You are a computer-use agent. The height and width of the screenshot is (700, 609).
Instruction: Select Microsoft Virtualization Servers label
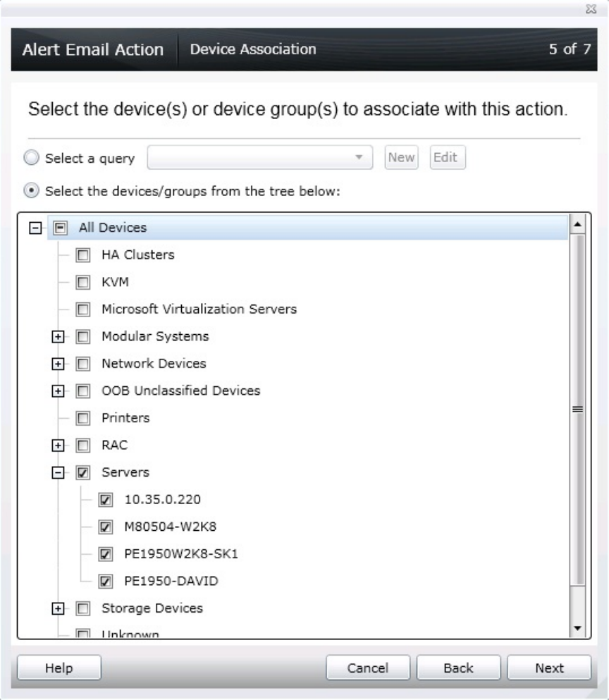click(199, 309)
